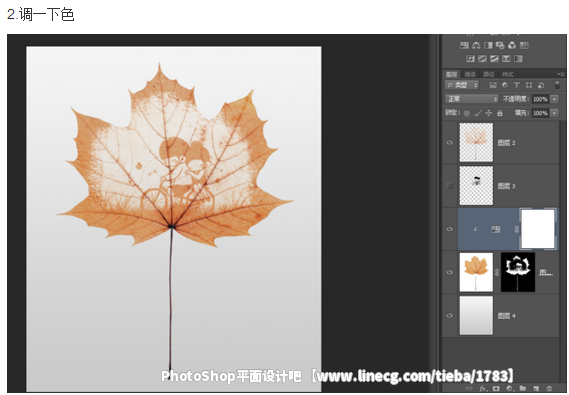Click the layer name 图层 2
The image size is (569, 395).
pyautogui.click(x=507, y=143)
